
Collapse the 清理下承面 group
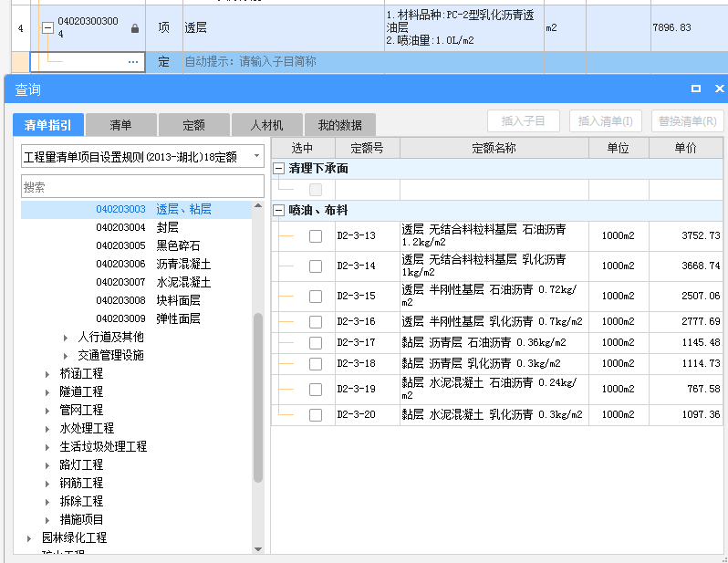[x=278, y=168]
